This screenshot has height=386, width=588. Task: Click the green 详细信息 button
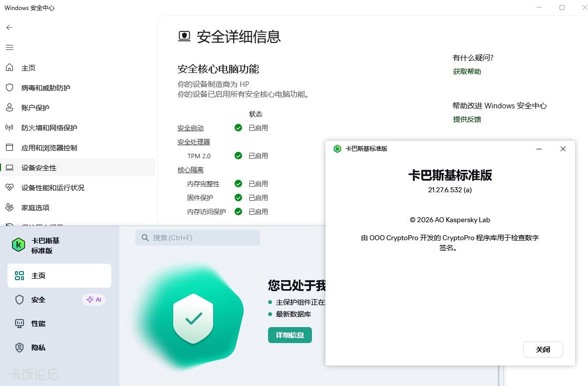point(290,335)
